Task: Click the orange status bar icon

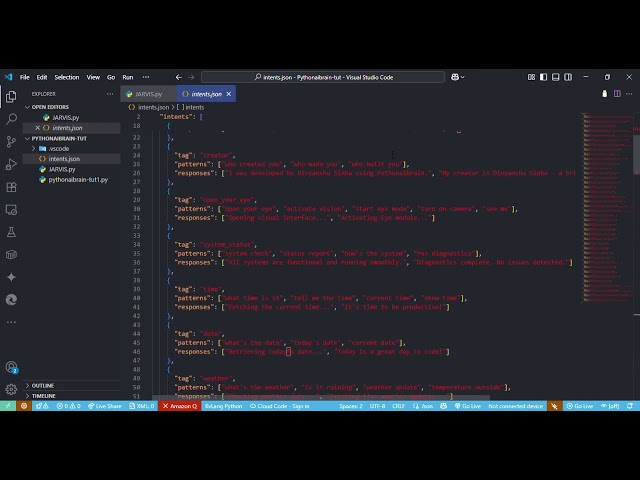Action: (x=24, y=406)
